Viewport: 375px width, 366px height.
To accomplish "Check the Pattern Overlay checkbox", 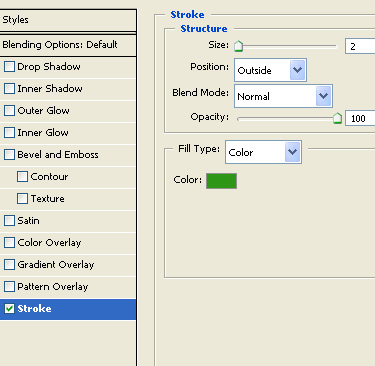I will (x=9, y=287).
